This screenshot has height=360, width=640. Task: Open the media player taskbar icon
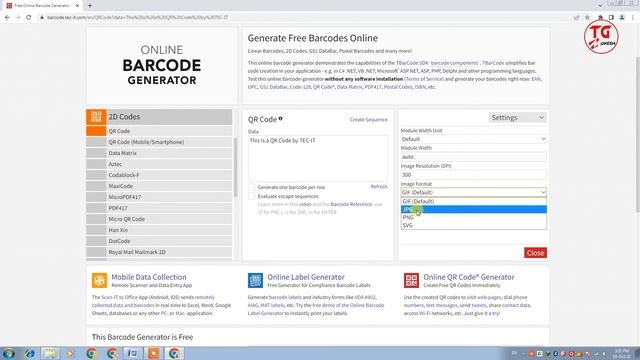coord(70,353)
